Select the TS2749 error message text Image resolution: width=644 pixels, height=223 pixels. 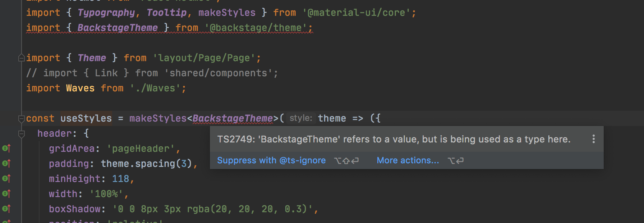(394, 139)
